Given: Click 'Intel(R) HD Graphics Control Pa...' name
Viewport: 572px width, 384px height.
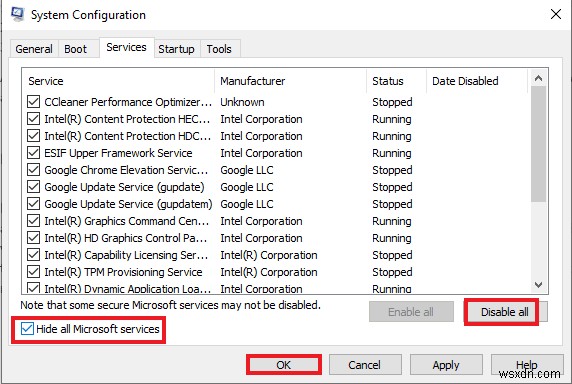Looking at the screenshot, I should pos(126,238).
